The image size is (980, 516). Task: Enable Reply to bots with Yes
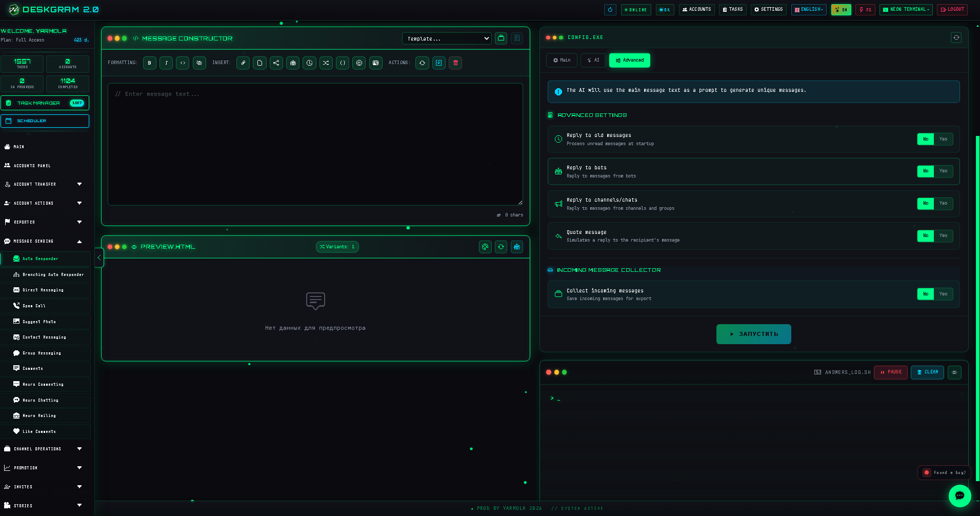(943, 171)
